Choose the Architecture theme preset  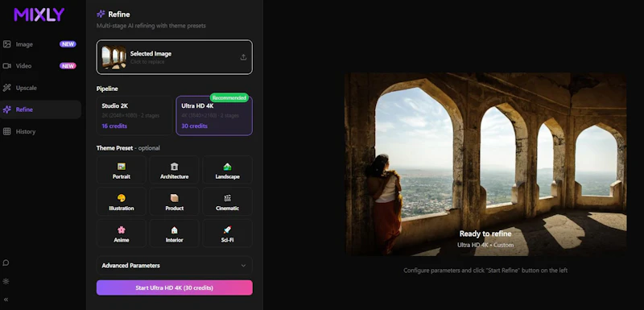174,170
